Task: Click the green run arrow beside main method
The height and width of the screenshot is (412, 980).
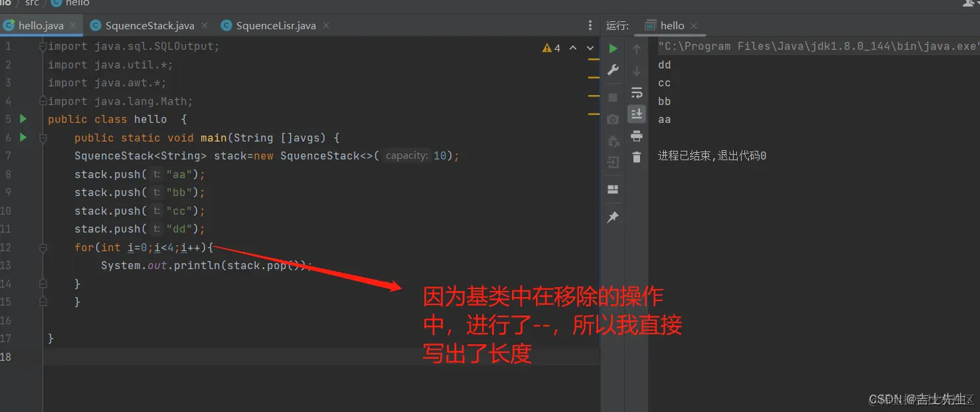Action: pos(23,138)
